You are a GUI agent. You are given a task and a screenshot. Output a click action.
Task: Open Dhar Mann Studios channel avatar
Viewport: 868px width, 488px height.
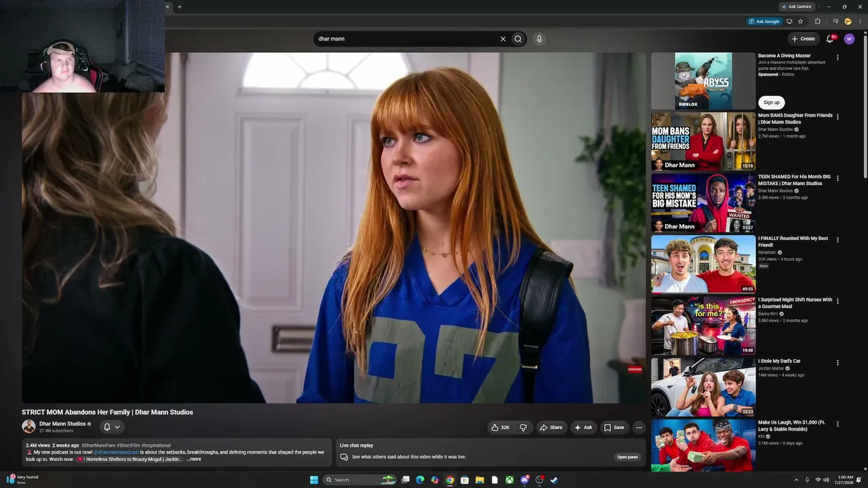click(28, 426)
